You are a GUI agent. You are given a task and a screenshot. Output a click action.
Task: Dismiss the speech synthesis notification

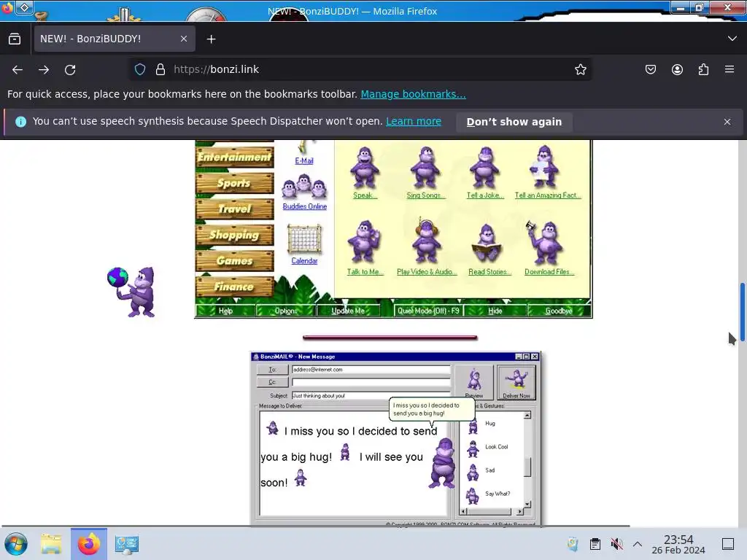727,122
